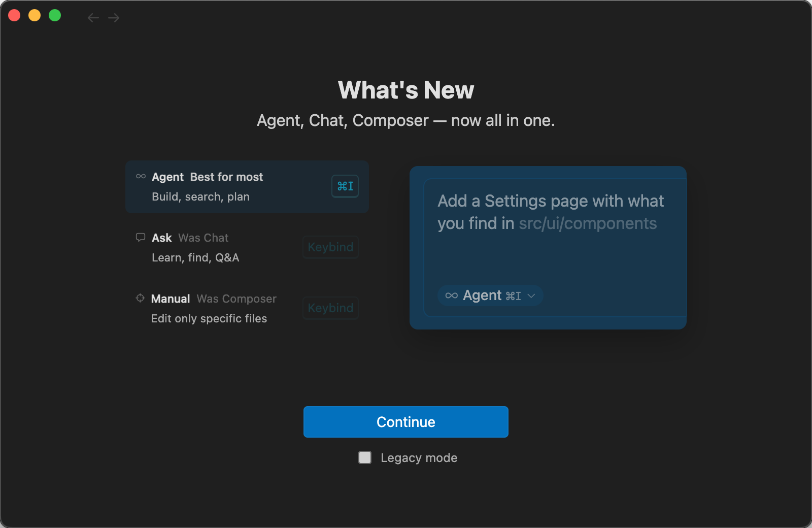The image size is (812, 528).
Task: Close the window with the red button
Action: [x=14, y=16]
